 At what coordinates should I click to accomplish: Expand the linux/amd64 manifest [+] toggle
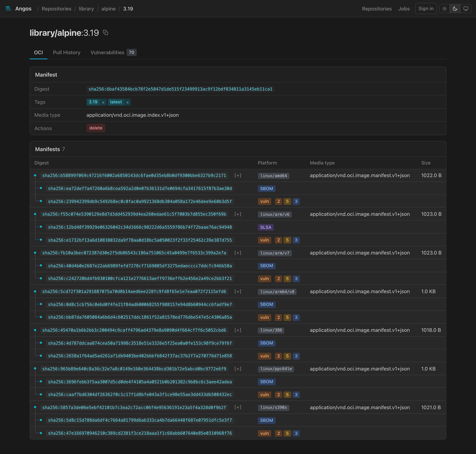point(238,175)
